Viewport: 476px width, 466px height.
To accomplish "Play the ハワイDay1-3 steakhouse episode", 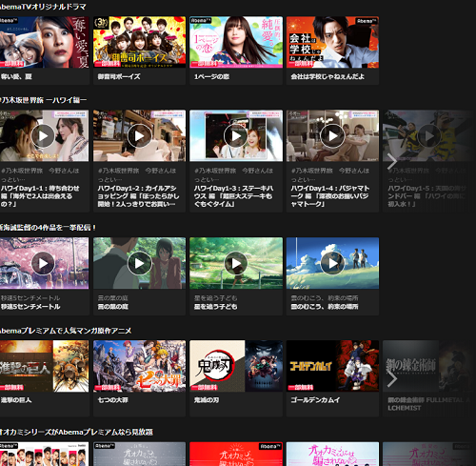I will point(236,136).
